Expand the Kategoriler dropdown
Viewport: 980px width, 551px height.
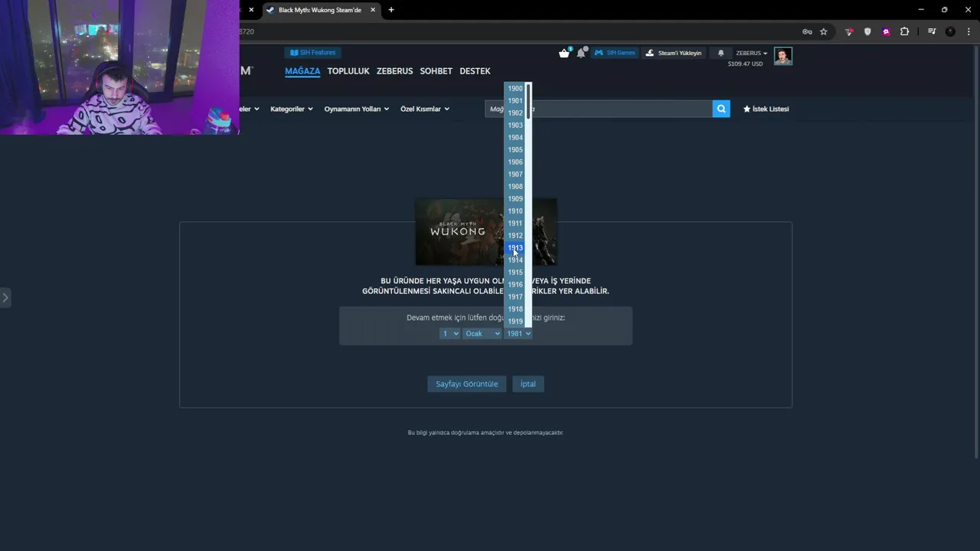pos(292,109)
